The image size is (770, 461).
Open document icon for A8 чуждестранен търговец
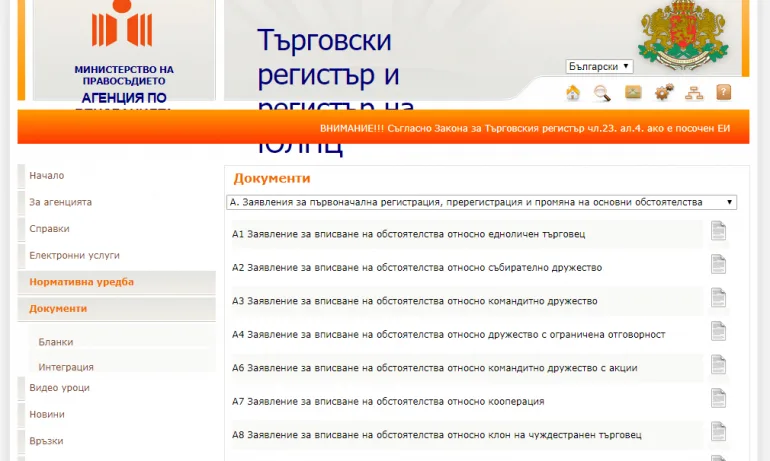(x=718, y=431)
